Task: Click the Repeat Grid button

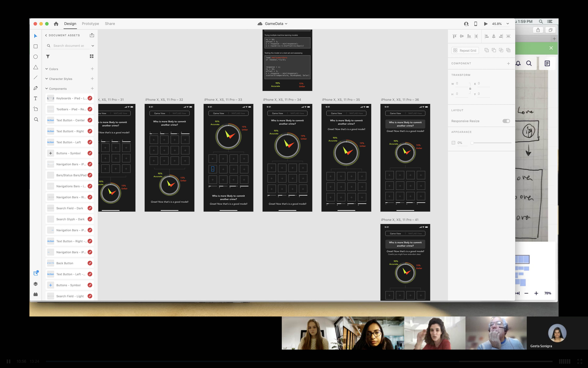Action: 465,50
